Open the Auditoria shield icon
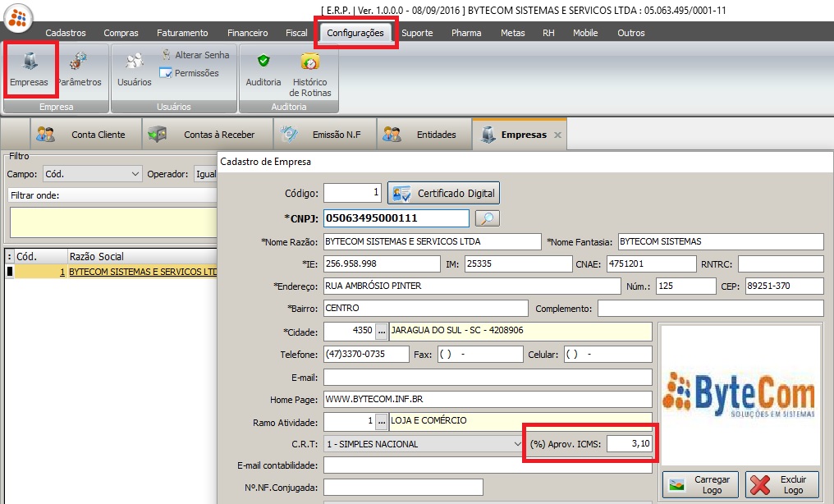This screenshot has width=834, height=504. point(263,70)
